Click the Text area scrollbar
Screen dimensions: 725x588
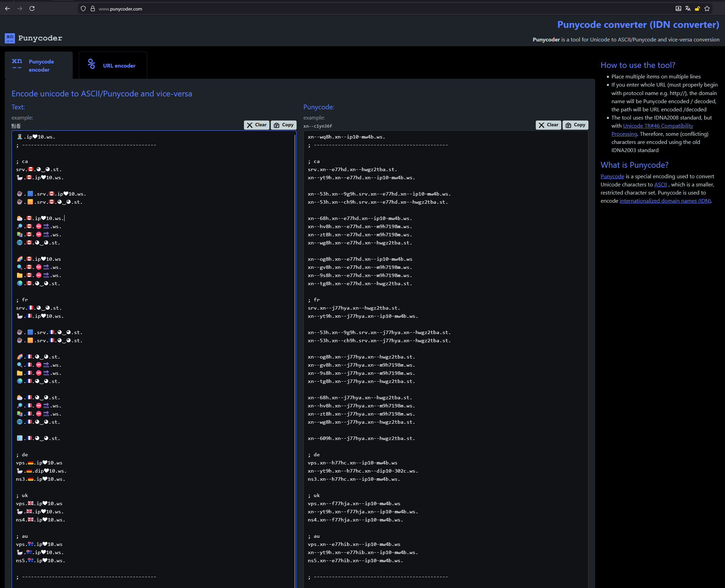pyautogui.click(x=295, y=306)
